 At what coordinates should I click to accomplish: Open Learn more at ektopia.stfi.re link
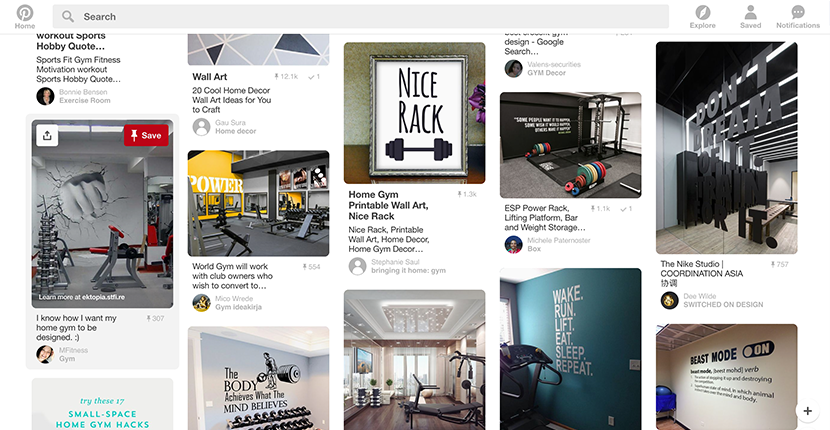pyautogui.click(x=82, y=297)
